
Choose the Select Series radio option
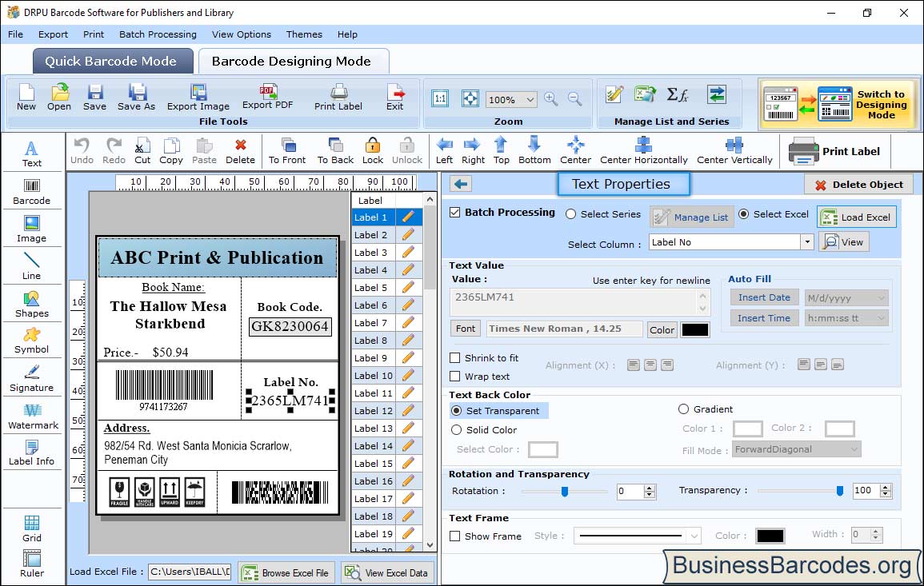coord(570,214)
